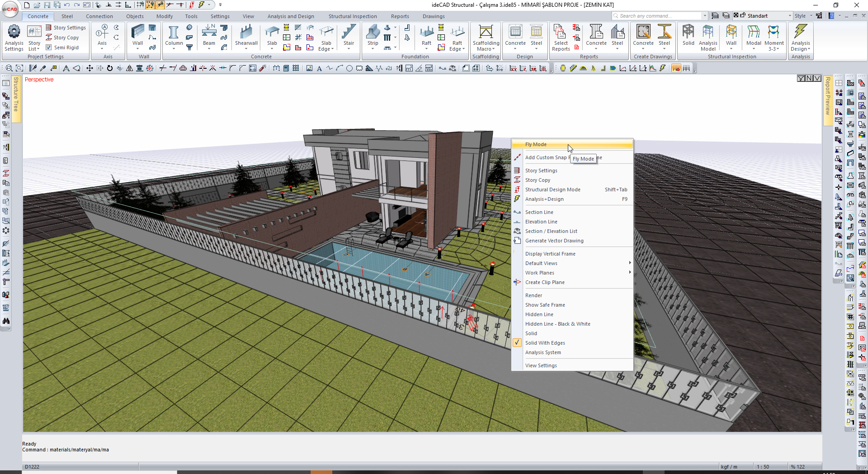Toggle the Semi Rigid checkbox

(x=49, y=47)
